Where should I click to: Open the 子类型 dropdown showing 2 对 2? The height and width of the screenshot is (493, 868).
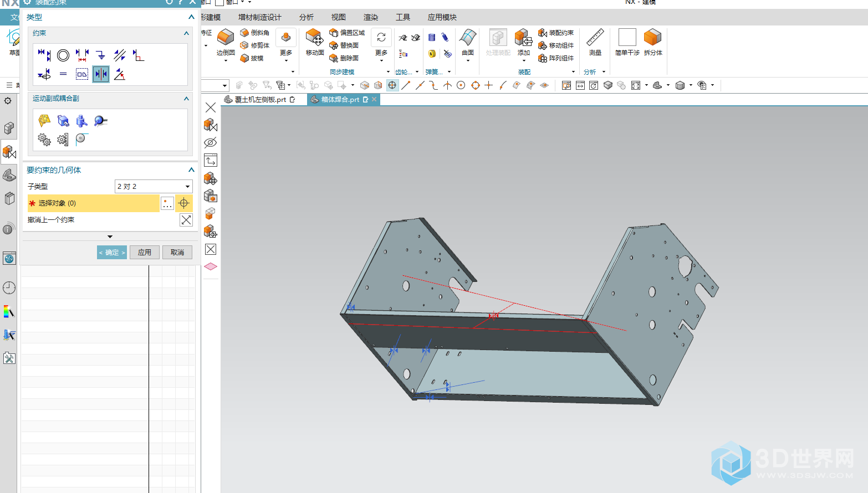point(154,187)
